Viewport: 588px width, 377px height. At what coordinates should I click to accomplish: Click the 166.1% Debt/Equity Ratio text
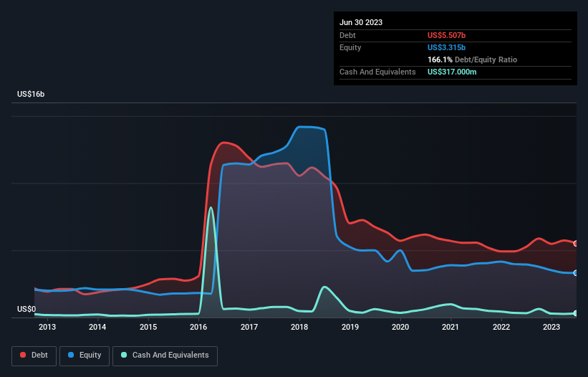pyautogui.click(x=472, y=59)
